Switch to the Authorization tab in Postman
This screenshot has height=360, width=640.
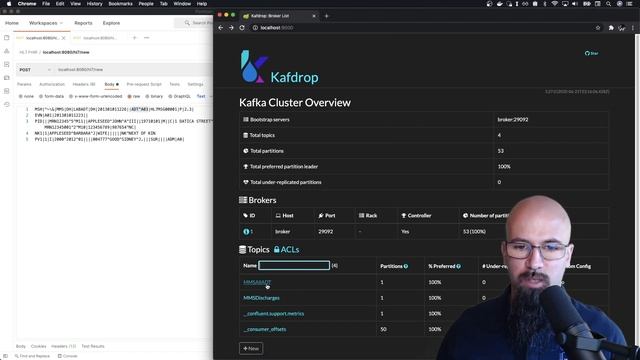tap(52, 84)
